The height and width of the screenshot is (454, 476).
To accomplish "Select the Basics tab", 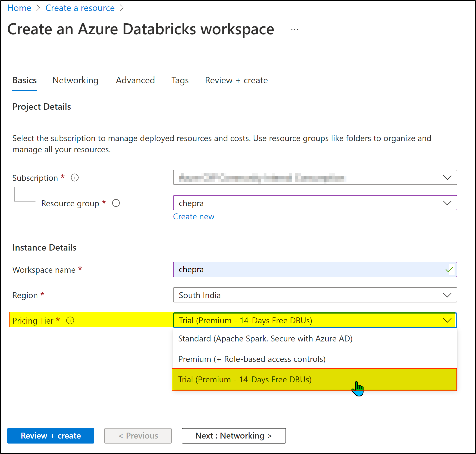I will [25, 80].
